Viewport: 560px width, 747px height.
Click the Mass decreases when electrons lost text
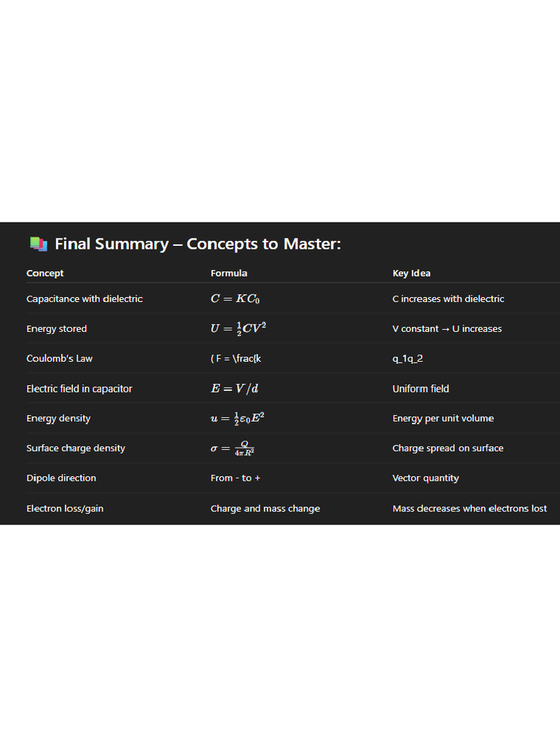pos(470,508)
